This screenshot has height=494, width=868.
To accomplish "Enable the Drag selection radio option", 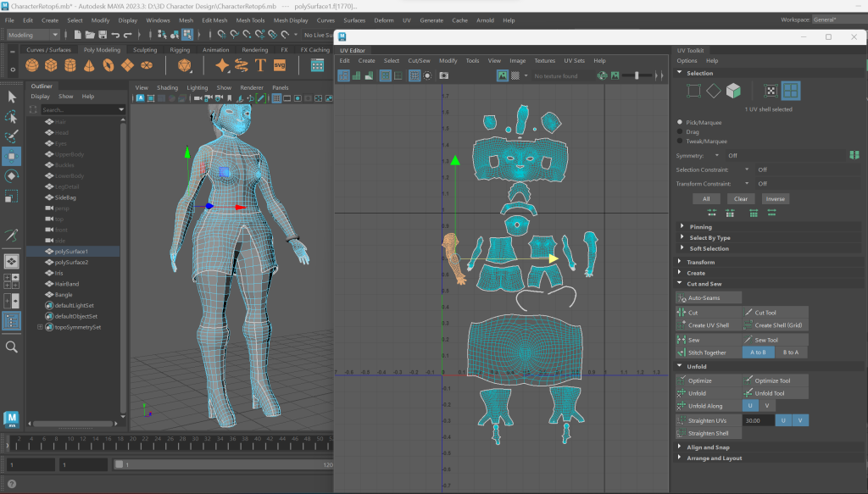I will coord(680,132).
